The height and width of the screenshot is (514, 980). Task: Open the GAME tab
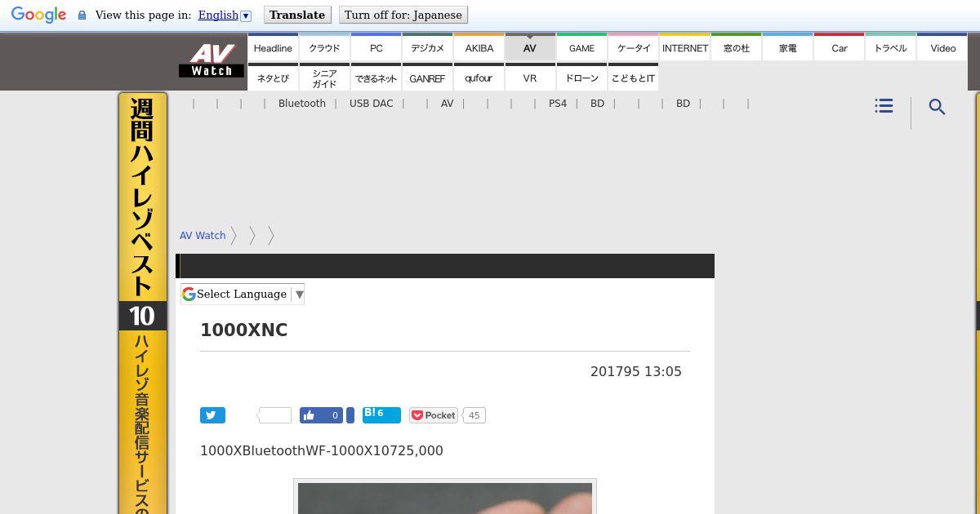coord(581,47)
